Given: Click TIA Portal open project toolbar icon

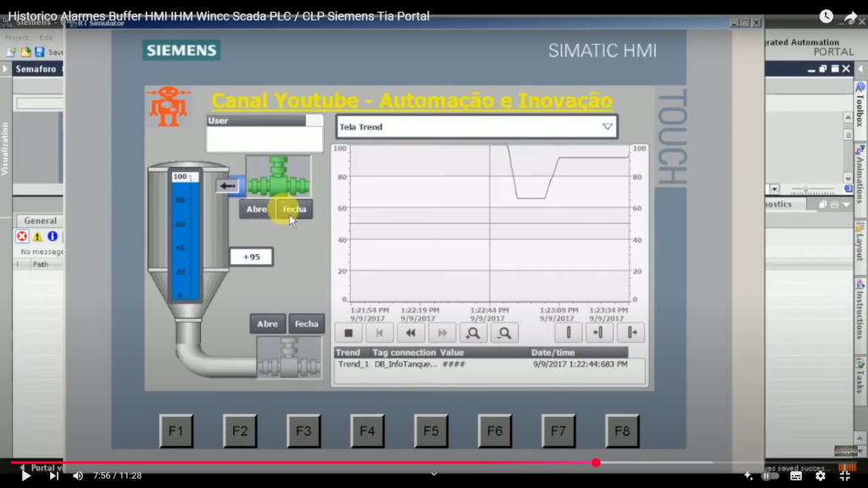Looking at the screenshot, I should (25, 52).
